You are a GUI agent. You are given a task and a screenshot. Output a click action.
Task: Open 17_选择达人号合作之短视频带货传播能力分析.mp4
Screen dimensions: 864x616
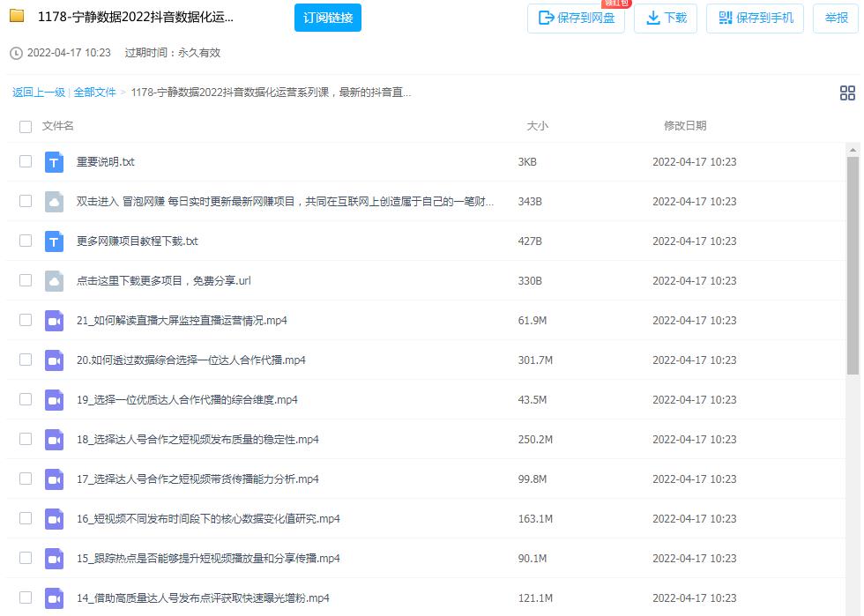pyautogui.click(x=197, y=479)
